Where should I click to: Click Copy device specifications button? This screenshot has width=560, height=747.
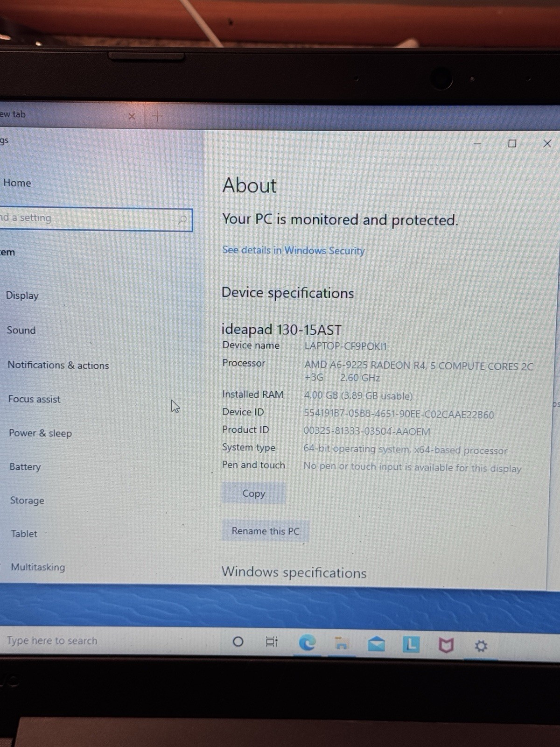point(253,493)
